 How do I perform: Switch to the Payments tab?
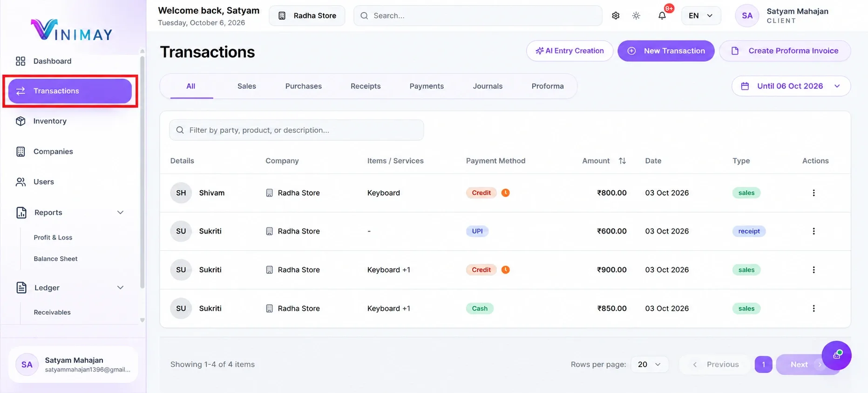point(427,86)
